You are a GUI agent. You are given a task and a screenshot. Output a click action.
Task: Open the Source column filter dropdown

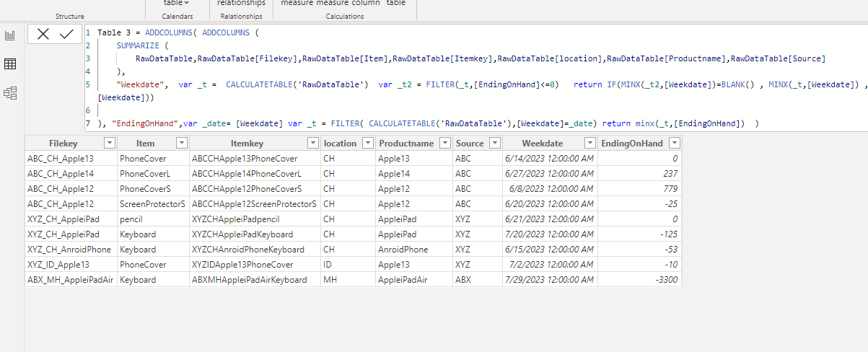click(x=494, y=143)
